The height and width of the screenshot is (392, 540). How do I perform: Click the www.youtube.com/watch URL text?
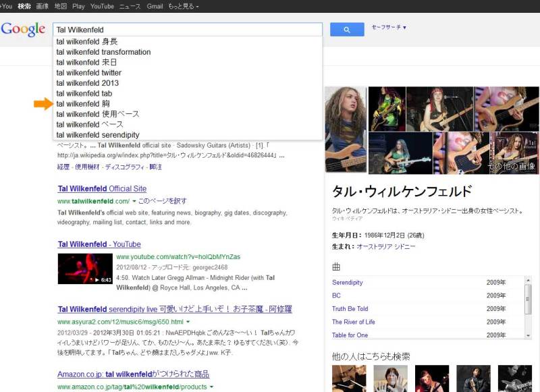[178, 257]
